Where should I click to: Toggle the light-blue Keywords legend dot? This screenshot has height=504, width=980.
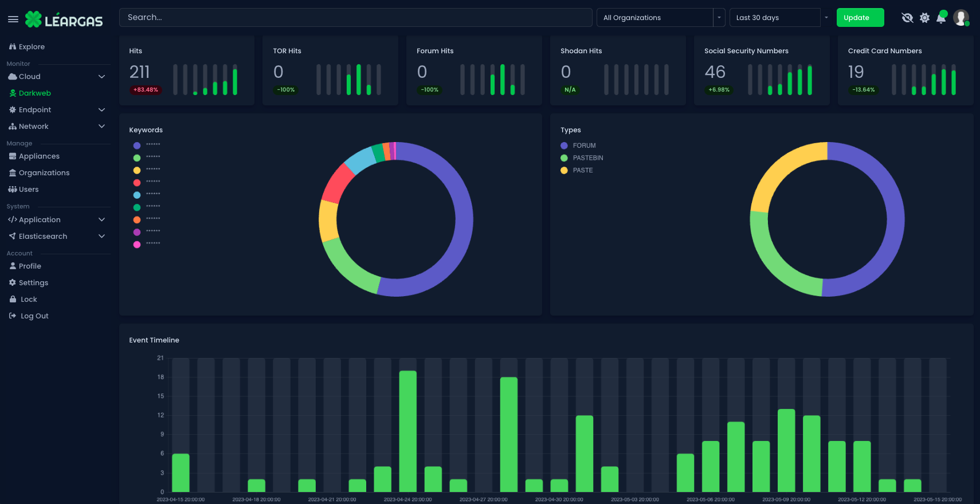[x=137, y=195]
